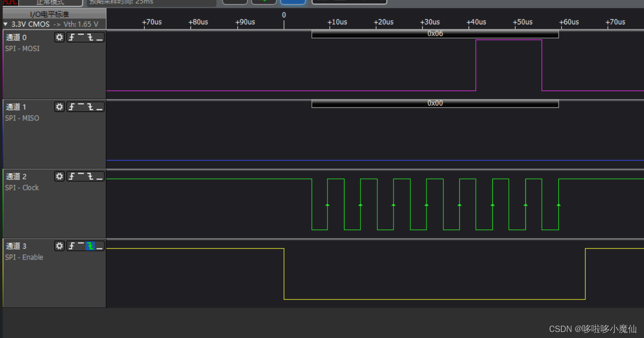Click the SPI - Clock label

pyautogui.click(x=22, y=188)
